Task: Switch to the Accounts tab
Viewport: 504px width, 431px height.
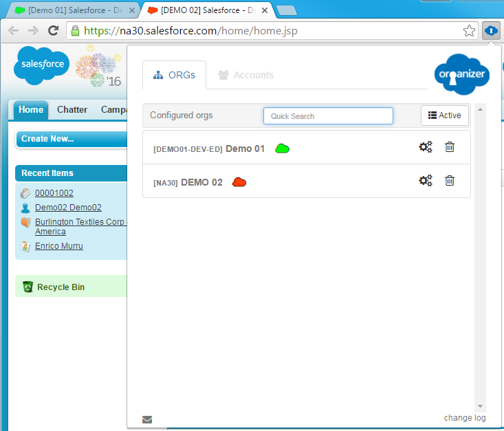Action: [x=246, y=75]
